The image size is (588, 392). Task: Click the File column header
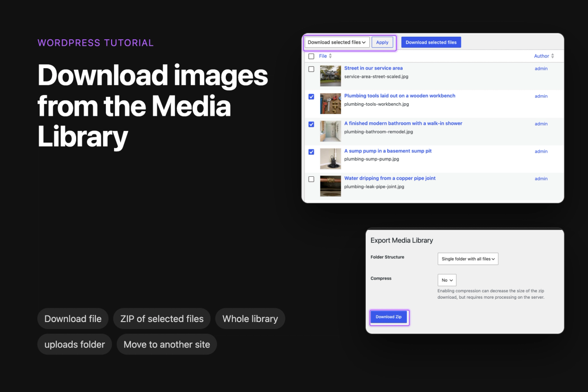[323, 56]
